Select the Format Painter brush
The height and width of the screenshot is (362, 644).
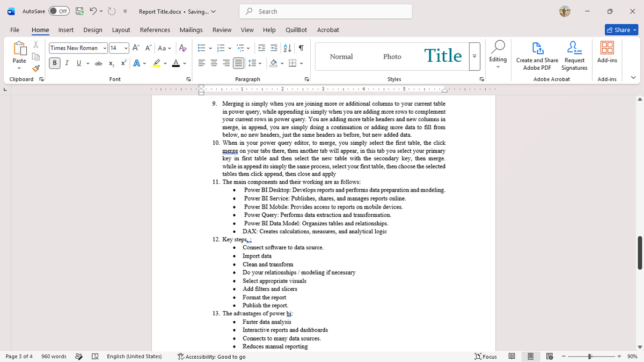pyautogui.click(x=36, y=68)
